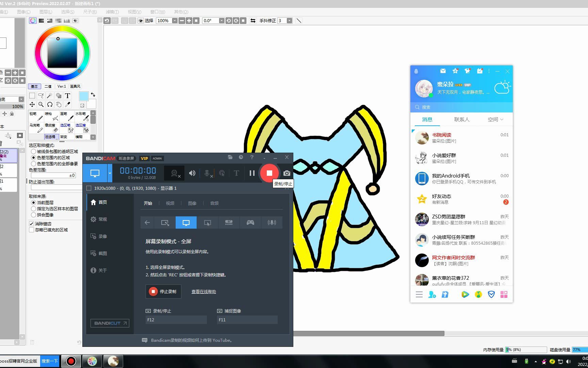The width and height of the screenshot is (588, 368).
Task: Open zoom percentage 100% dropdown
Action: point(175,21)
